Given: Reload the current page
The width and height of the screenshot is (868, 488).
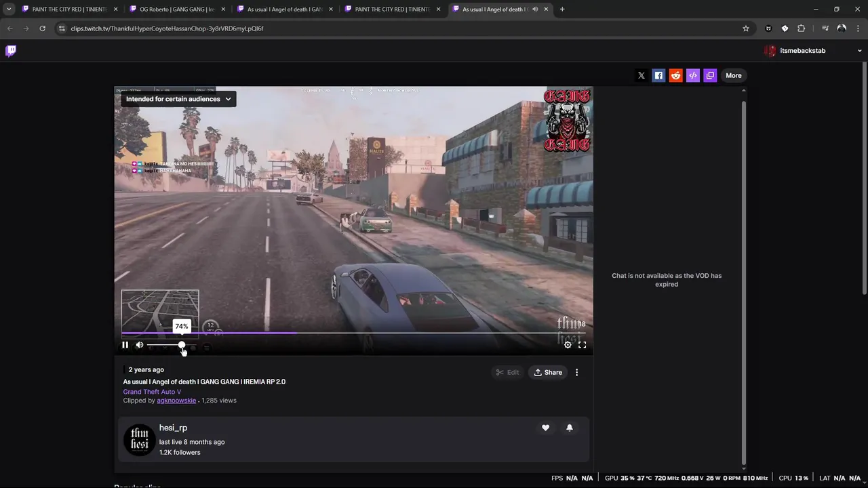Looking at the screenshot, I should click(x=42, y=28).
